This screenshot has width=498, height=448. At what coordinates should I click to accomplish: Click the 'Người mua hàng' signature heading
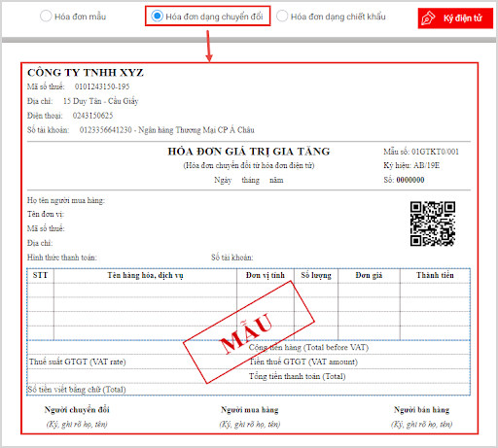tap(250, 410)
